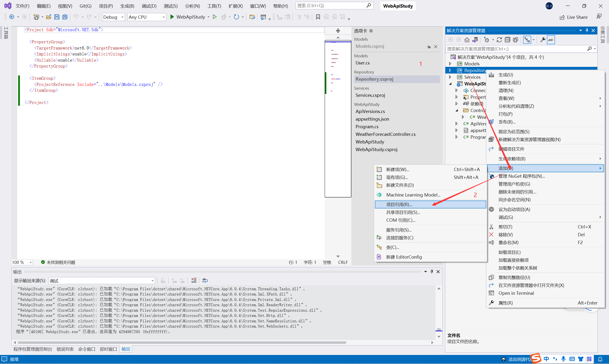The height and width of the screenshot is (364, 609).
Task: Click the clear all output icon
Action: tap(194, 280)
